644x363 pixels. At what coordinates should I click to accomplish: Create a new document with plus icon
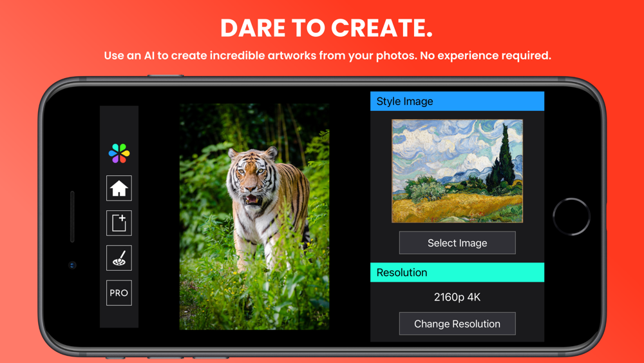tap(119, 223)
